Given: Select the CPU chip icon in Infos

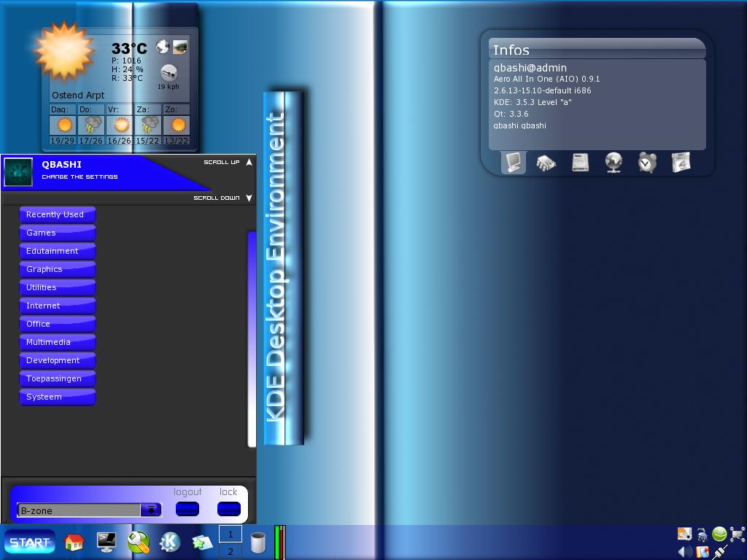Looking at the screenshot, I should [546, 163].
